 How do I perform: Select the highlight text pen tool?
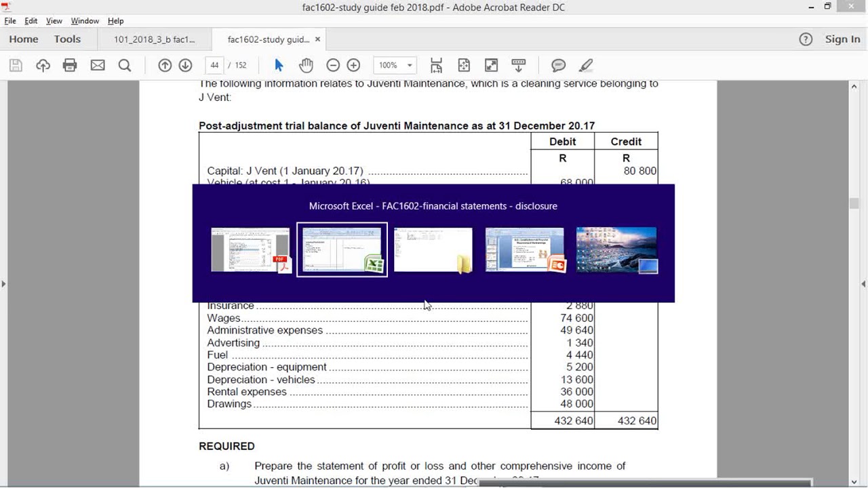(x=586, y=65)
